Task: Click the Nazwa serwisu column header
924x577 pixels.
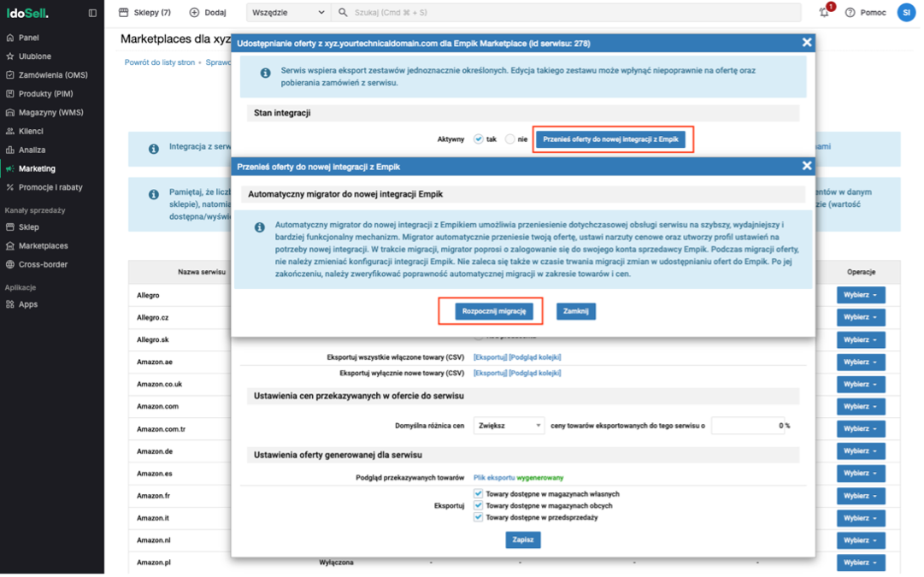Action: click(x=202, y=273)
